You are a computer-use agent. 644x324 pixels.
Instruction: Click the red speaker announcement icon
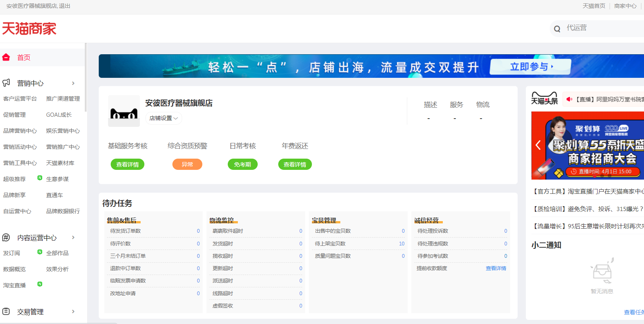(569, 99)
